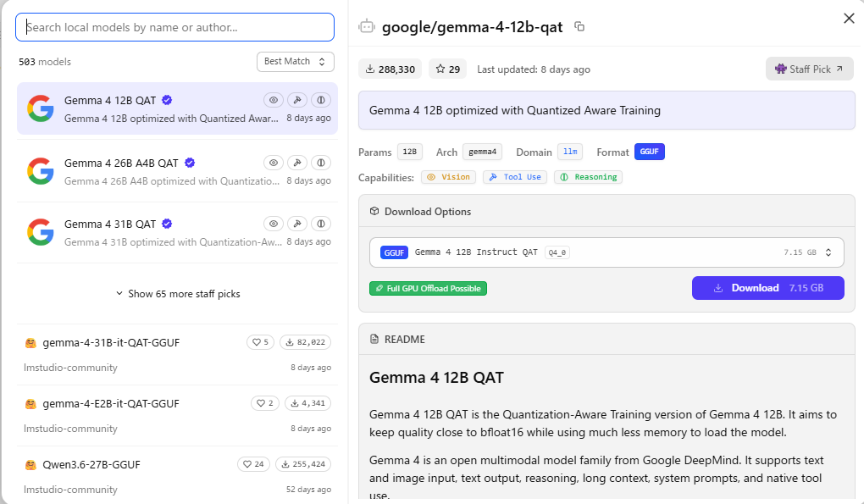Close the model details panel
Screen dimensions: 864x504
(849, 18)
